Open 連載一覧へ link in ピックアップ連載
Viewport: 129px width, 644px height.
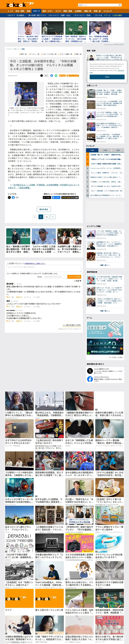point(105,265)
